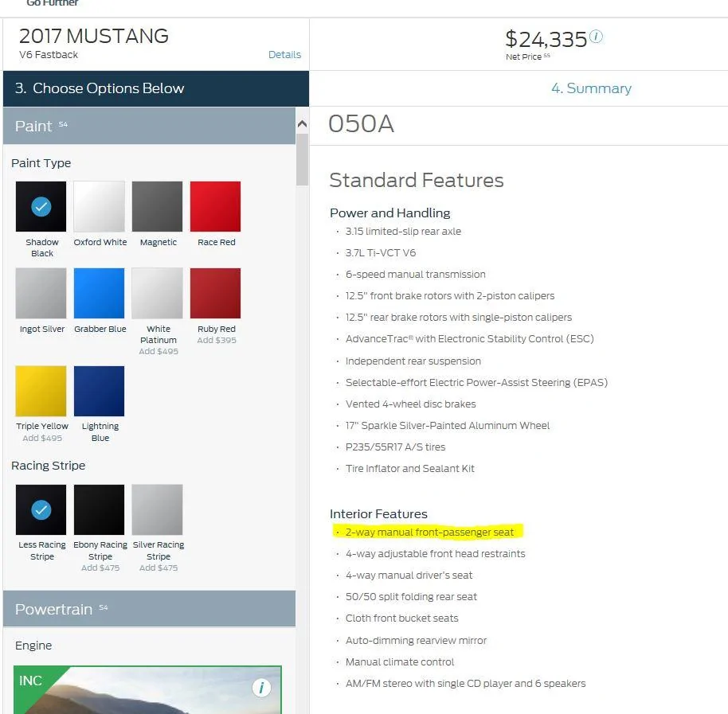Select Magnetic paint color

coord(157,206)
